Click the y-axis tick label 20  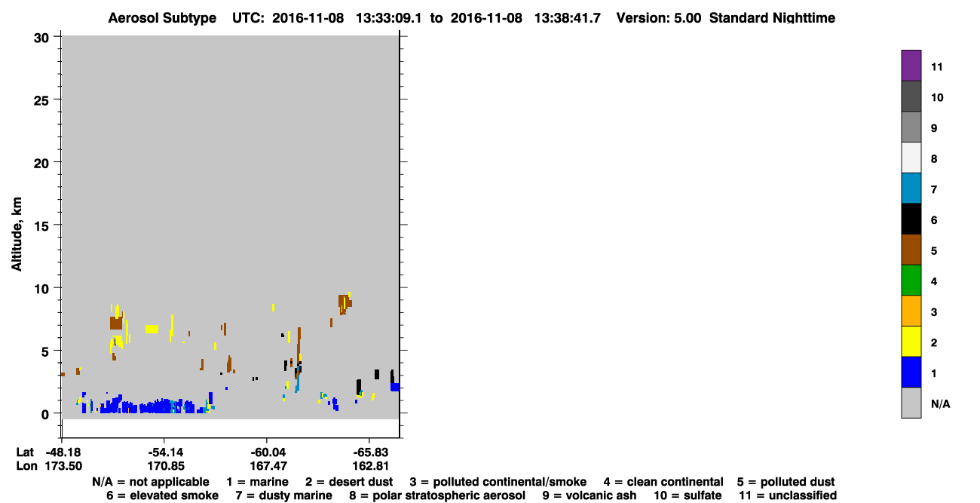coord(43,162)
